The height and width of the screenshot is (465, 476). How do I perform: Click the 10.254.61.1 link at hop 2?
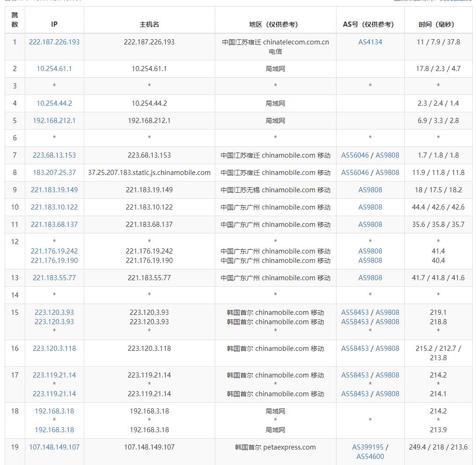[54, 68]
